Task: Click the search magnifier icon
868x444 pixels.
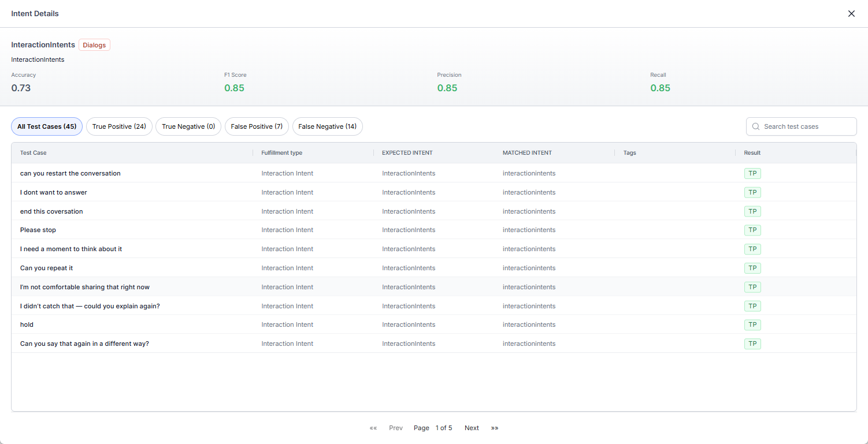Action: click(755, 126)
